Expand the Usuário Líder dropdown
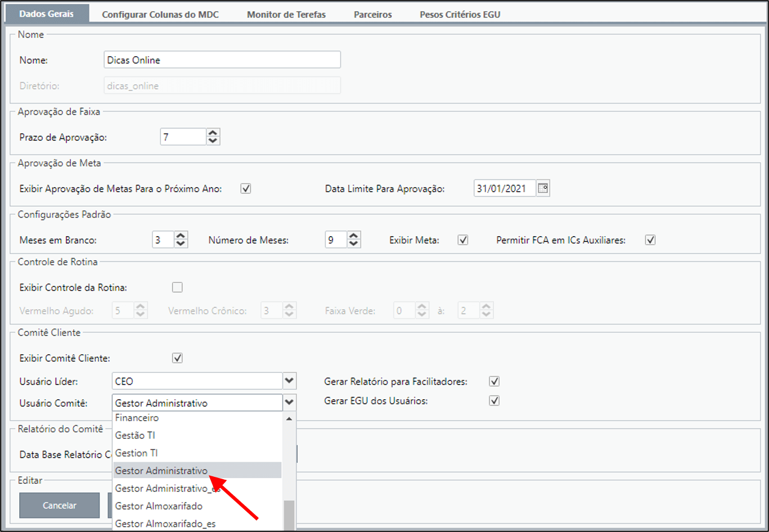This screenshot has width=769, height=532. click(x=289, y=381)
